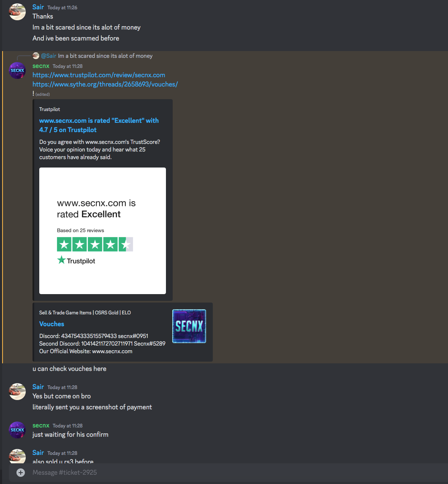The image size is (448, 484).
Task: Open Sair's avatar at the top message
Action: pos(17,12)
